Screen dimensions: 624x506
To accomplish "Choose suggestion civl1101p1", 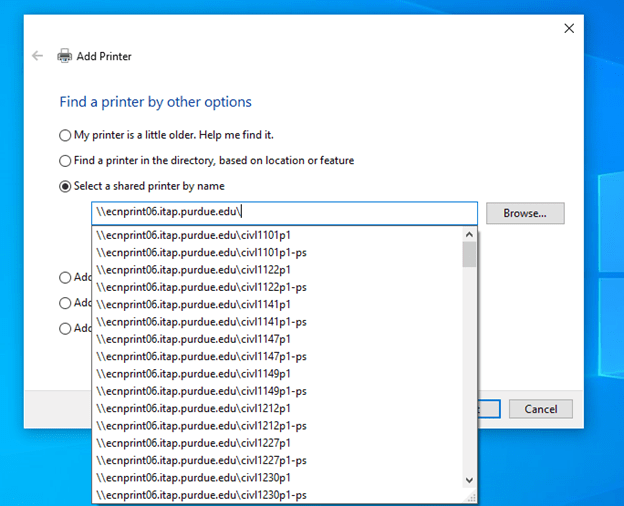I will [277, 235].
